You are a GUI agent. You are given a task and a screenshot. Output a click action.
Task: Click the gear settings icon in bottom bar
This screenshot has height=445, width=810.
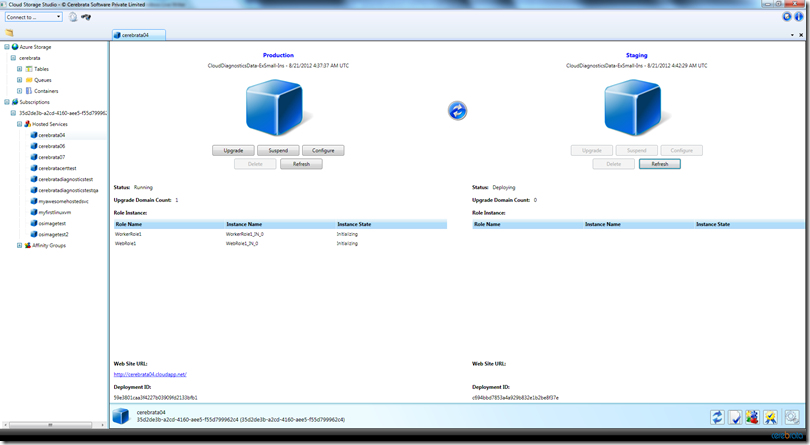pyautogui.click(x=792, y=417)
